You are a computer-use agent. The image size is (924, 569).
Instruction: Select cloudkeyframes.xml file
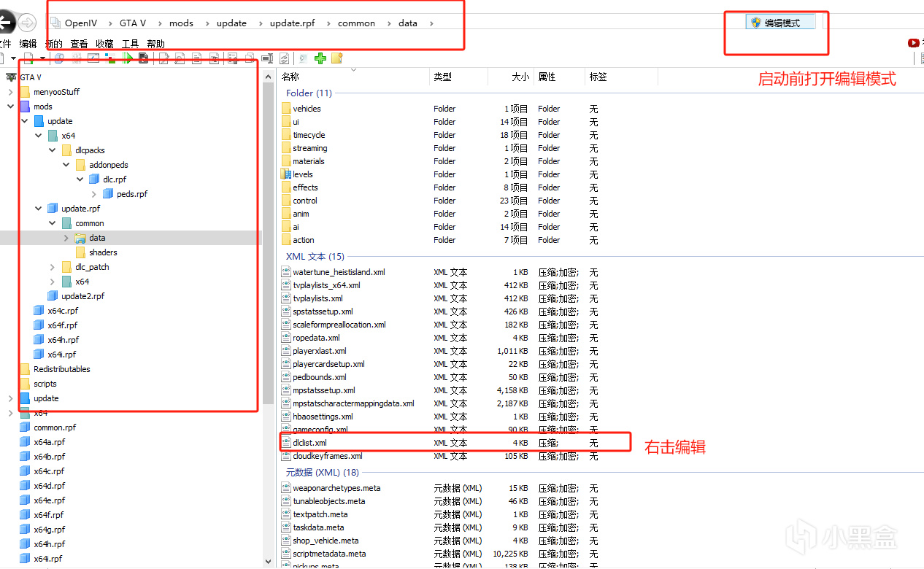(x=327, y=456)
